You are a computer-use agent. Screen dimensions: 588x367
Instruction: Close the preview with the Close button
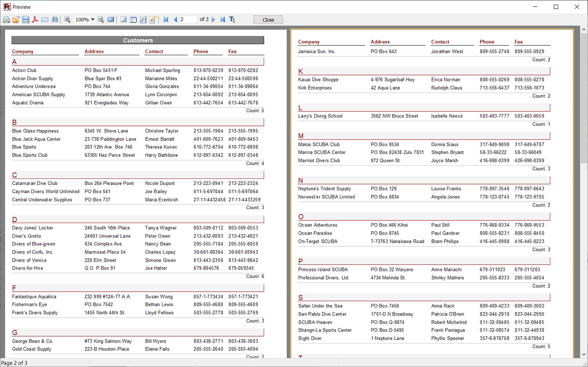(268, 20)
